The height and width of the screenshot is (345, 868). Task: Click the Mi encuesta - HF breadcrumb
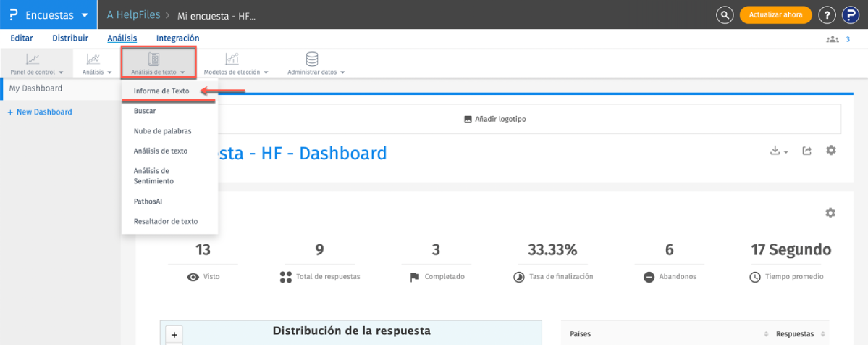click(x=216, y=16)
